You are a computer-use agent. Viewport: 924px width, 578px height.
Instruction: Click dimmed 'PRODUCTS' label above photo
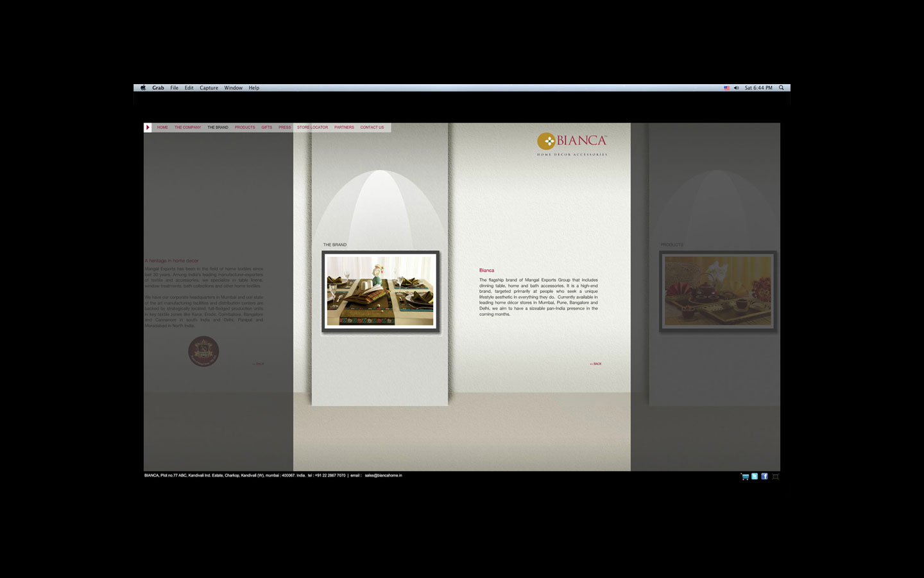tap(672, 245)
